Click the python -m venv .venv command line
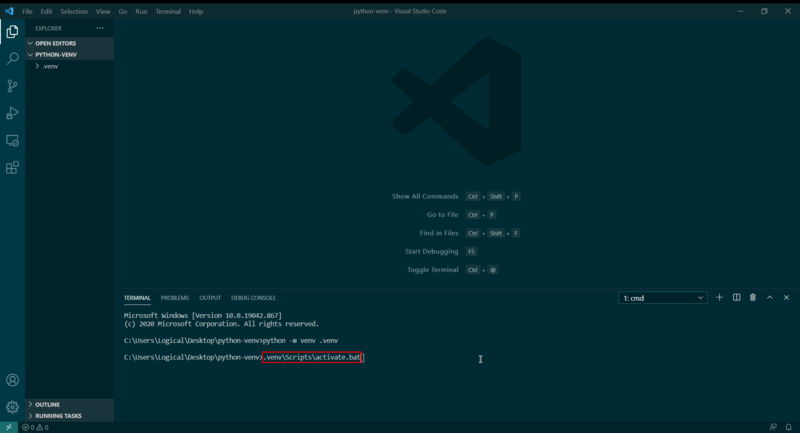Viewport: 800px width, 433px height. [x=231, y=341]
